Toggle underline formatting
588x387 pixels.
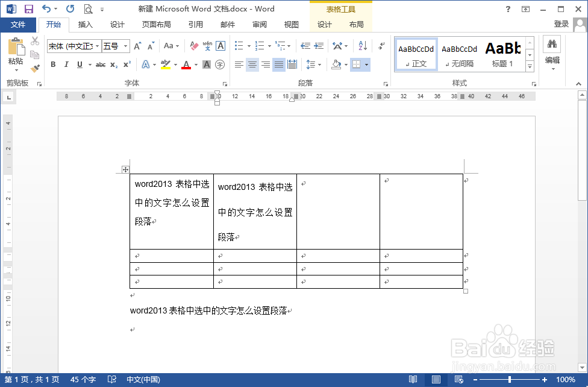click(80, 64)
